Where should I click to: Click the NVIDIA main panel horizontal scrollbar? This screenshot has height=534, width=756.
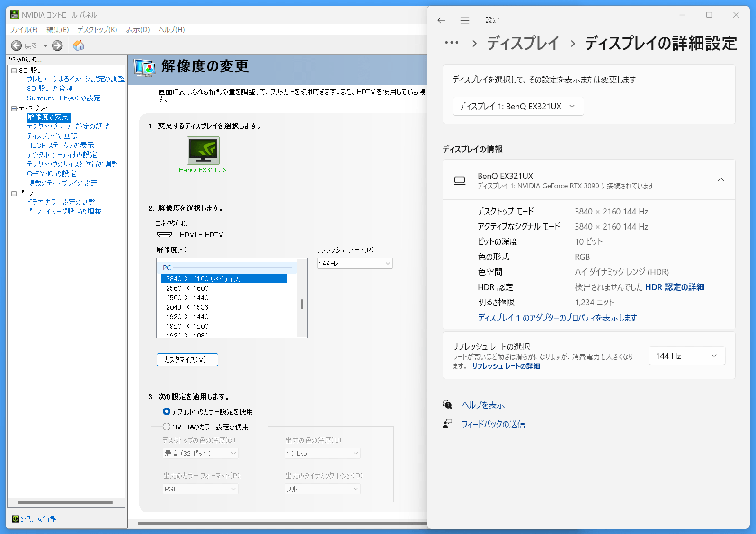point(282,524)
